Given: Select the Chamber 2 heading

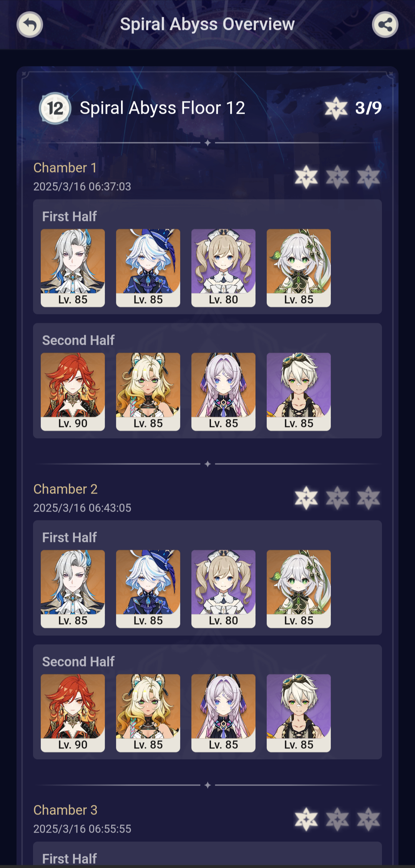Looking at the screenshot, I should [65, 489].
